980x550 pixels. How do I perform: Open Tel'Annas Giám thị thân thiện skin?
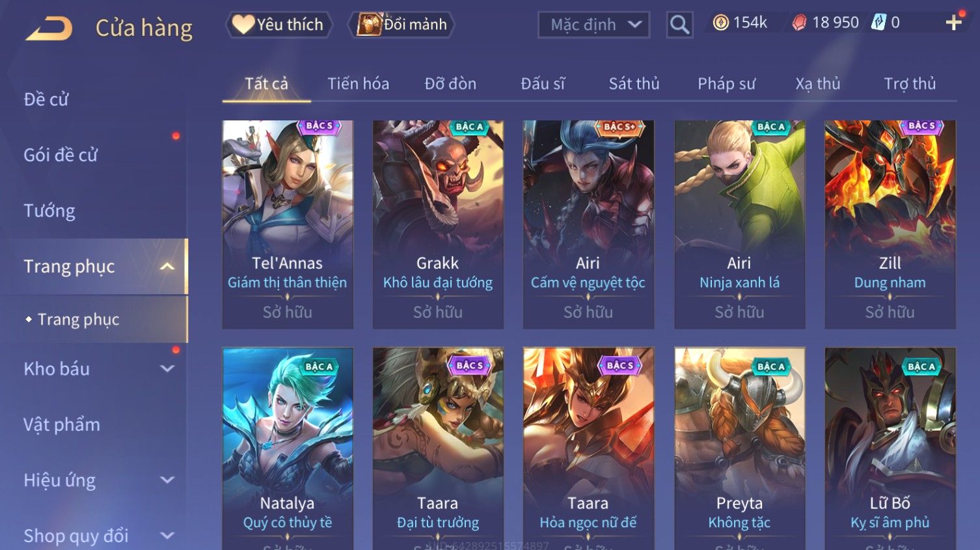(x=287, y=224)
